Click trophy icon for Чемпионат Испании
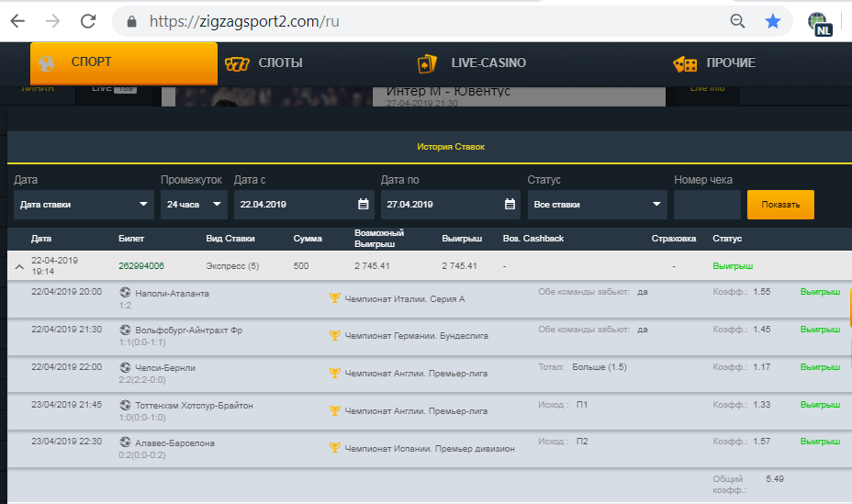 point(334,449)
